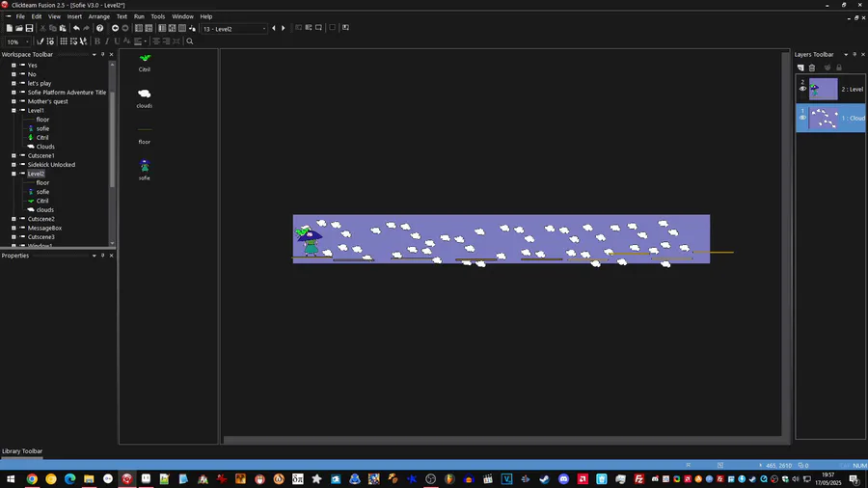Open the Run menu

139,16
